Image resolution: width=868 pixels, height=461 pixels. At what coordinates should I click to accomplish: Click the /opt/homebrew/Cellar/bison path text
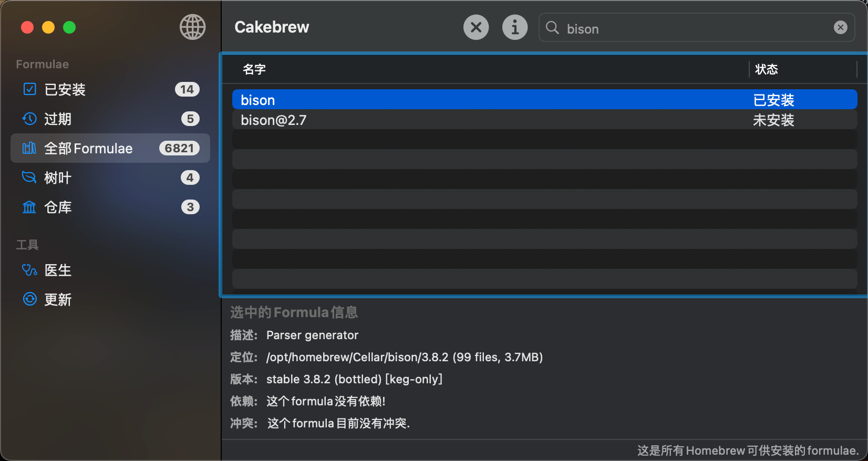pyautogui.click(x=404, y=357)
